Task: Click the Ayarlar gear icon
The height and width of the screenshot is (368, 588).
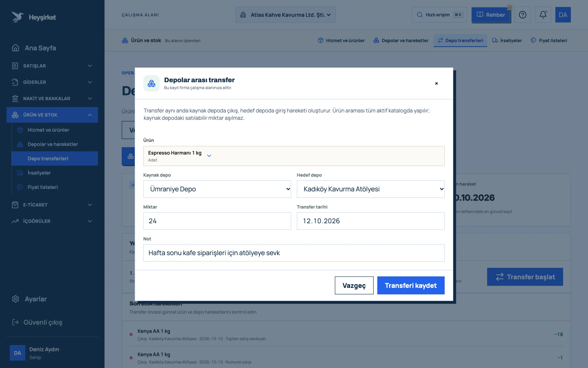Action: [x=16, y=299]
